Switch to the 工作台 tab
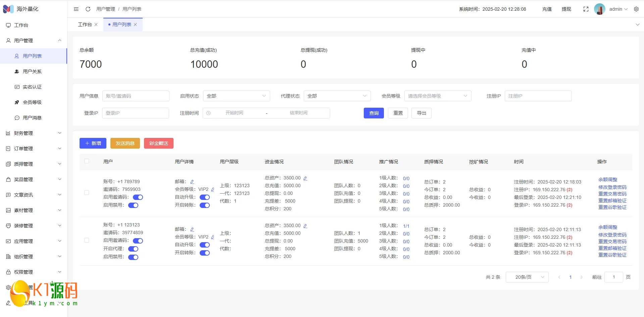Viewport: 644px width, 317px height. [85, 24]
